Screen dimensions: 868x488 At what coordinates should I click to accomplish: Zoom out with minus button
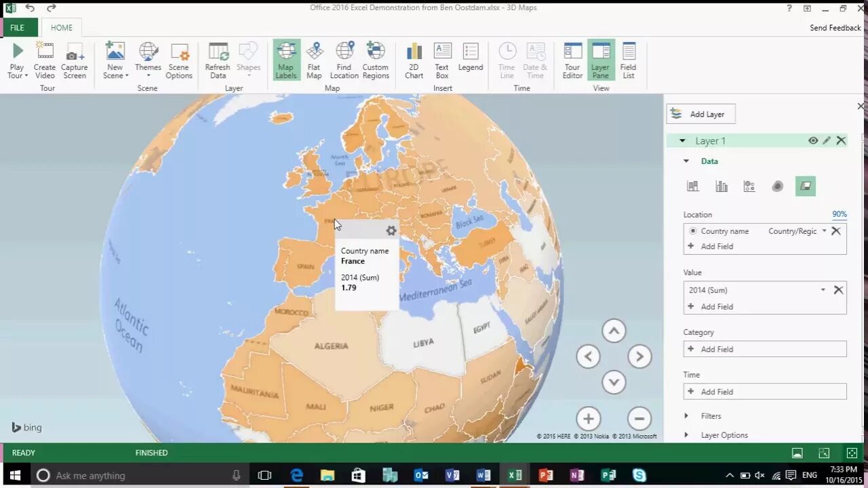[639, 418]
